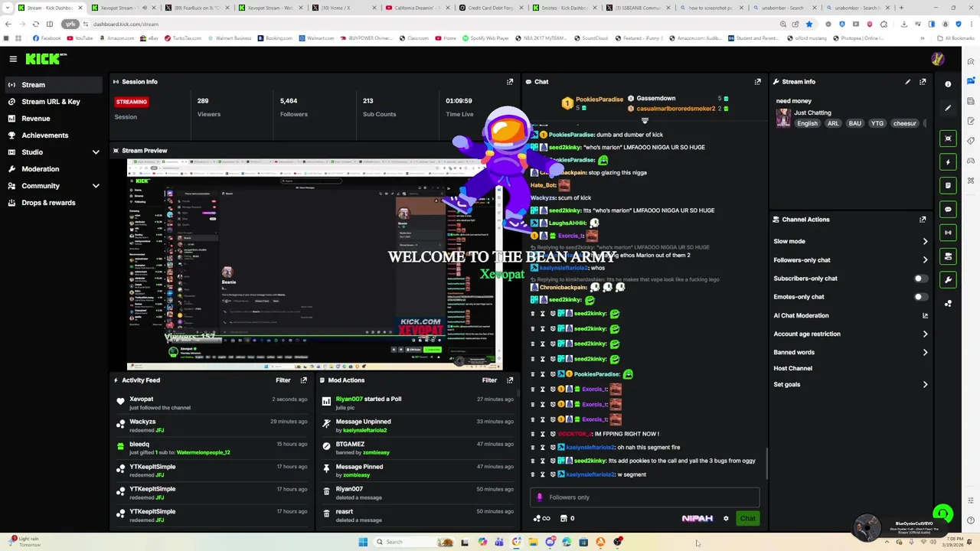Open Mod Actions Filter
Viewport: 980px width, 551px height.
(489, 380)
